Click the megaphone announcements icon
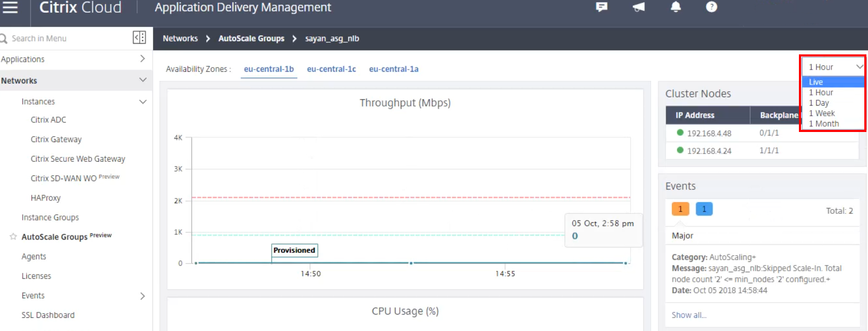 639,7
